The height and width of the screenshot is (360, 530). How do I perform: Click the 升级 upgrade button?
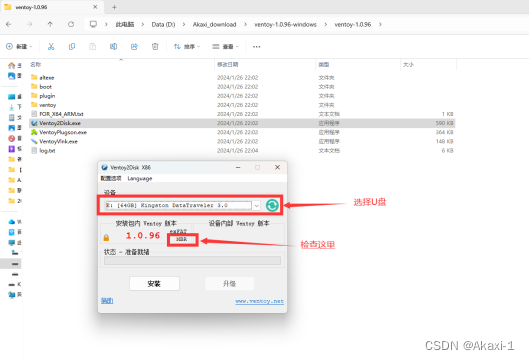coord(229,284)
